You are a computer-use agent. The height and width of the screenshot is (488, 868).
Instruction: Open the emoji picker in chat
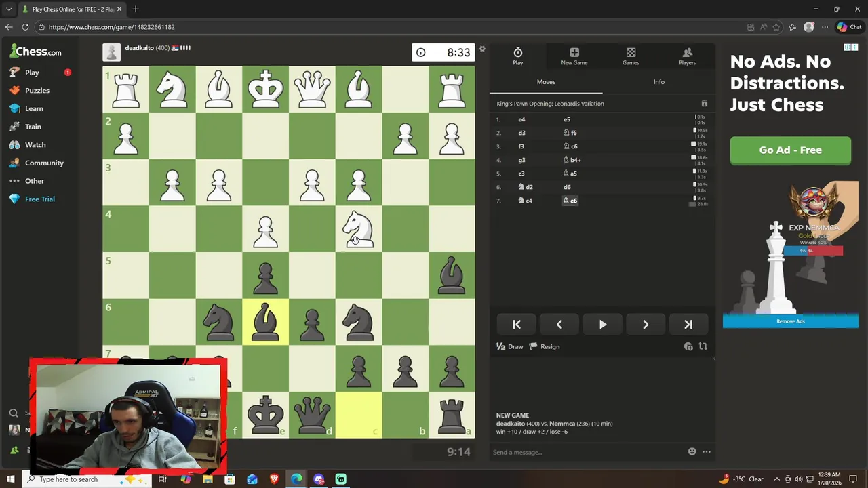(692, 451)
